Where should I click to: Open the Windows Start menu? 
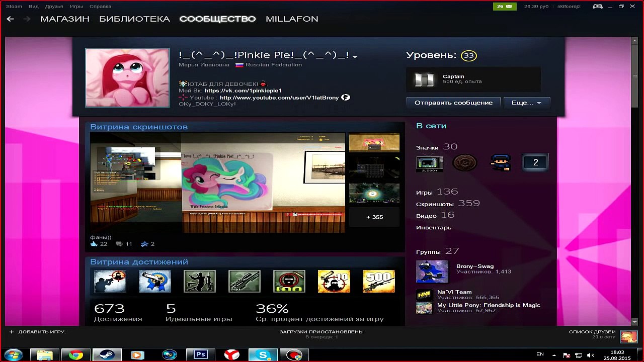[13, 354]
